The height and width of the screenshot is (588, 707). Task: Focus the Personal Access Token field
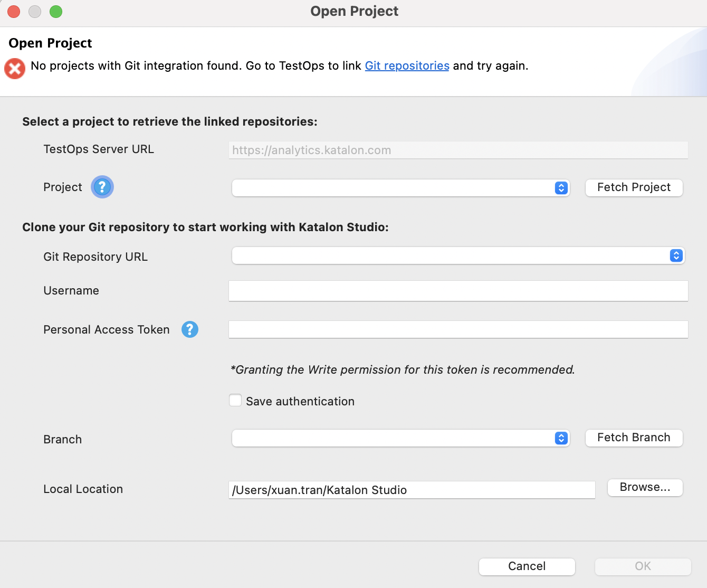pyautogui.click(x=458, y=329)
